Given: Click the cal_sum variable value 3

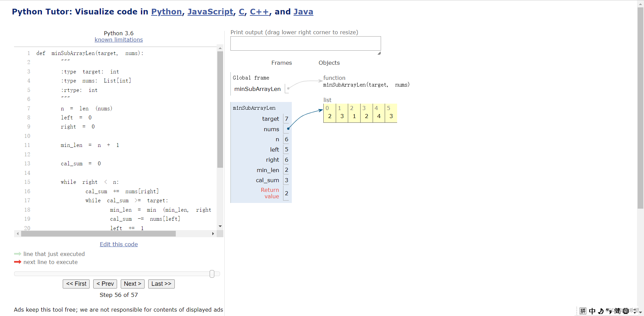Looking at the screenshot, I should point(286,180).
